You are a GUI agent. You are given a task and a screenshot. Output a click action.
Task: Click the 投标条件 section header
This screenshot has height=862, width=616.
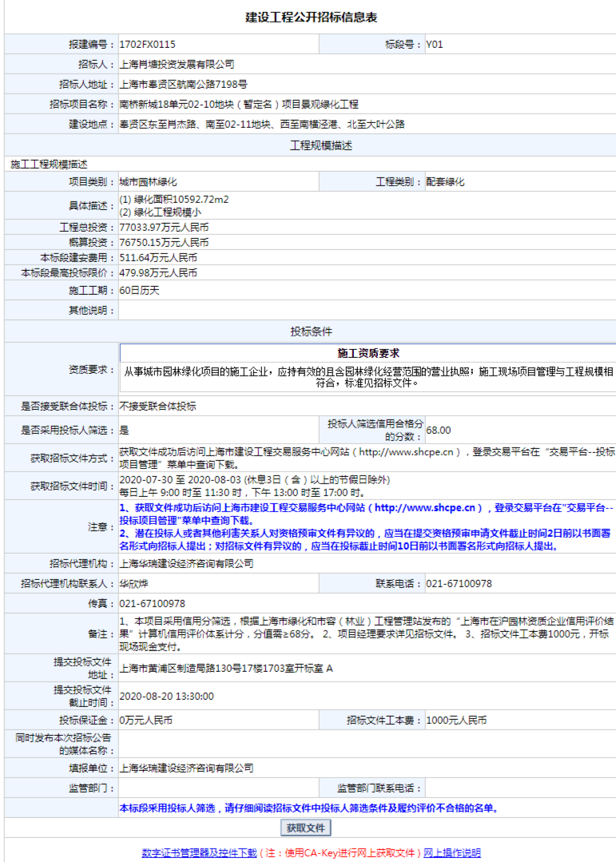pyautogui.click(x=311, y=331)
